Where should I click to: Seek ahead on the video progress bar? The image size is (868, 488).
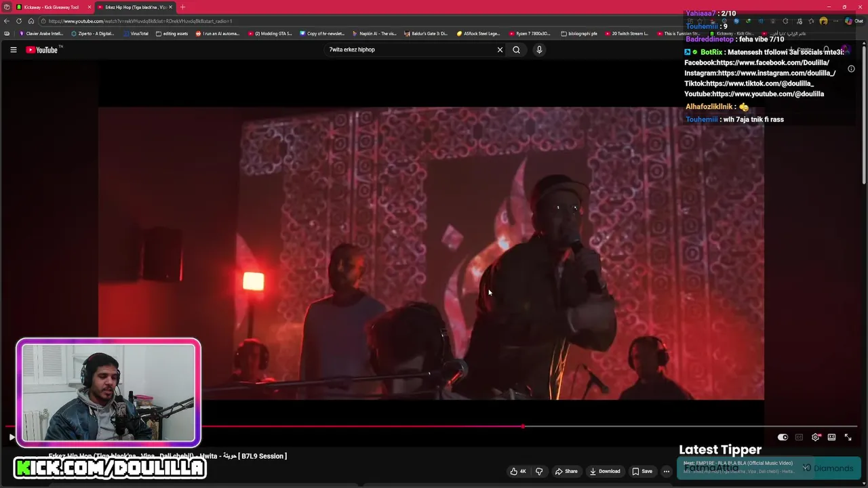[x=690, y=427]
